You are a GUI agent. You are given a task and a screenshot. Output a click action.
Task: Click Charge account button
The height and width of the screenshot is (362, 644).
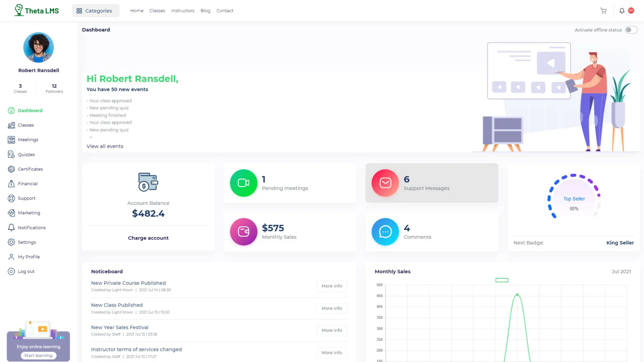coord(148,238)
